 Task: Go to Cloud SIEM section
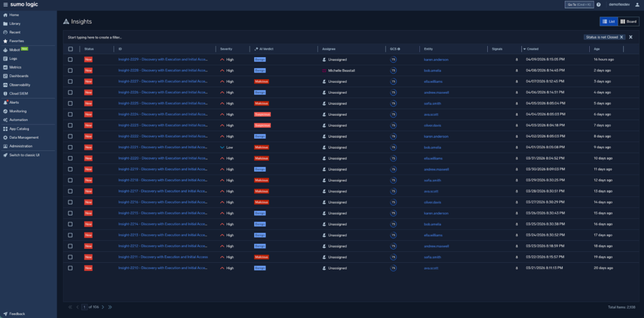19,94
